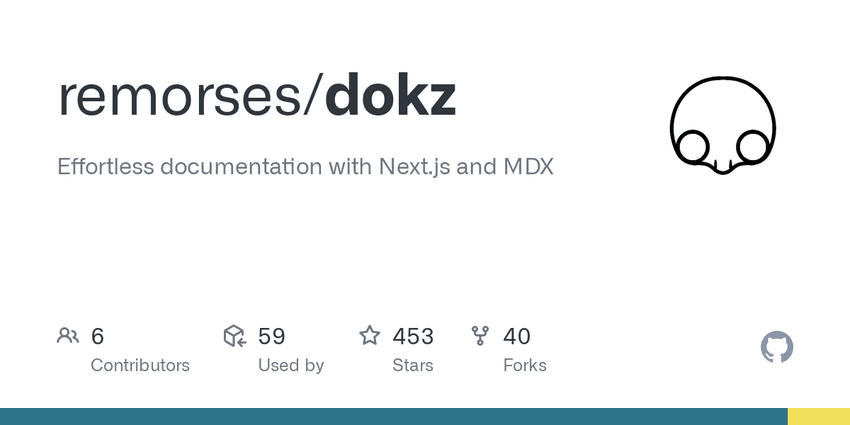Click the star icon beside 453

coord(370,336)
